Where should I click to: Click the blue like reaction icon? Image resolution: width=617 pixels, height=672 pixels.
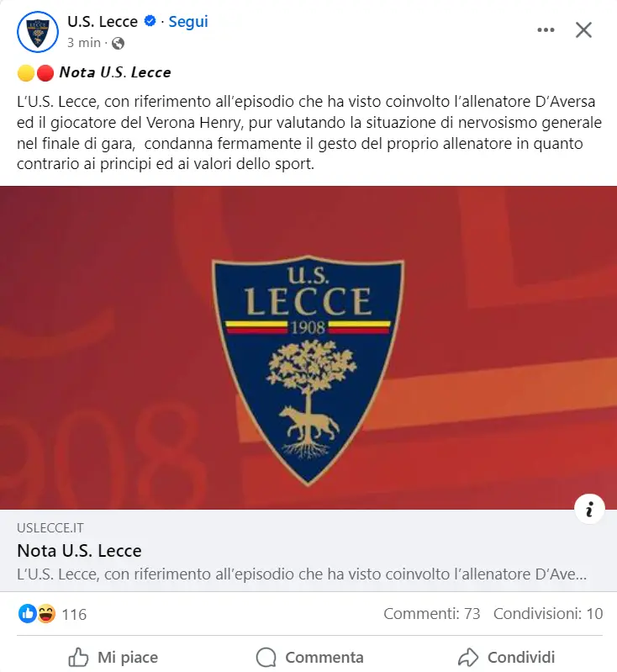[x=27, y=614]
